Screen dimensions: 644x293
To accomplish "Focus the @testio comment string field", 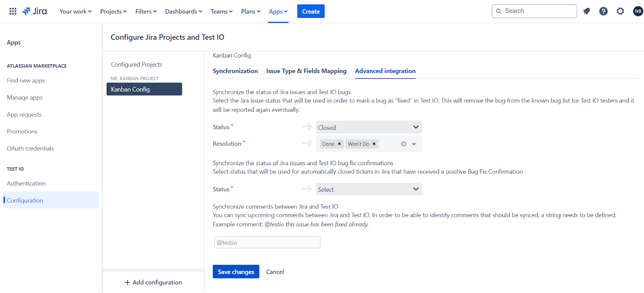I will point(267,242).
